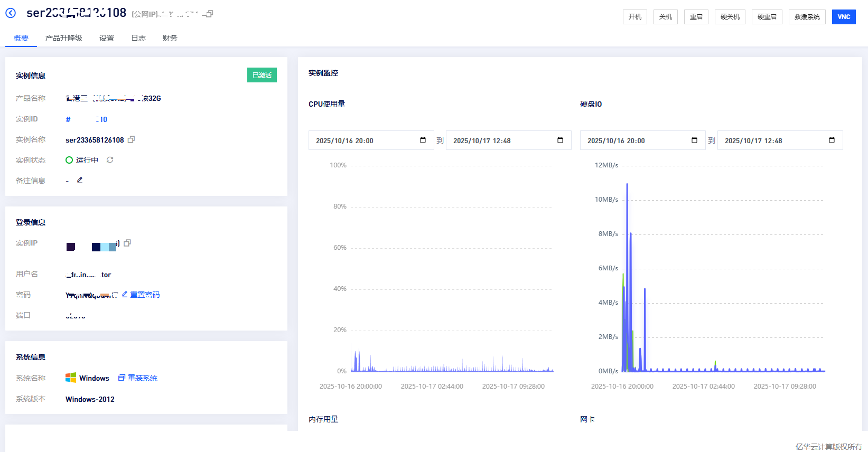The width and height of the screenshot is (868, 452).
Task: Click the 重置密码 reset password link
Action: click(x=144, y=295)
